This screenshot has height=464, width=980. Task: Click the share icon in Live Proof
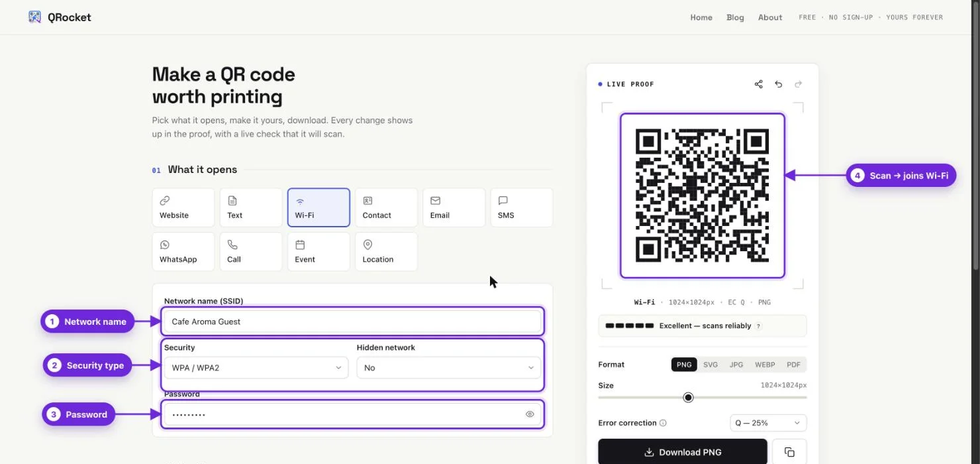[x=759, y=84]
